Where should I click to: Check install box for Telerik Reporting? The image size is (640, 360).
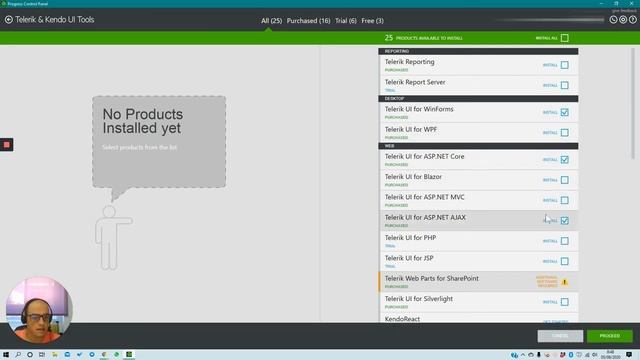pos(564,65)
